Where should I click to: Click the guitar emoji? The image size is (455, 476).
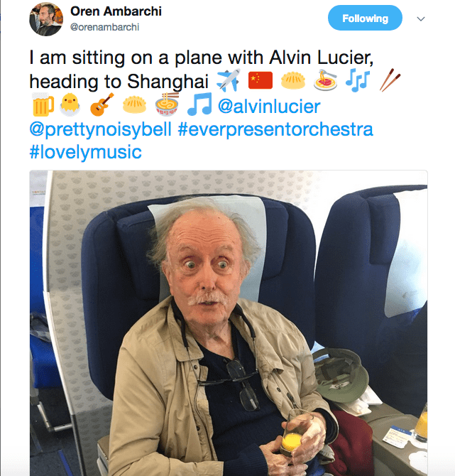tap(102, 104)
